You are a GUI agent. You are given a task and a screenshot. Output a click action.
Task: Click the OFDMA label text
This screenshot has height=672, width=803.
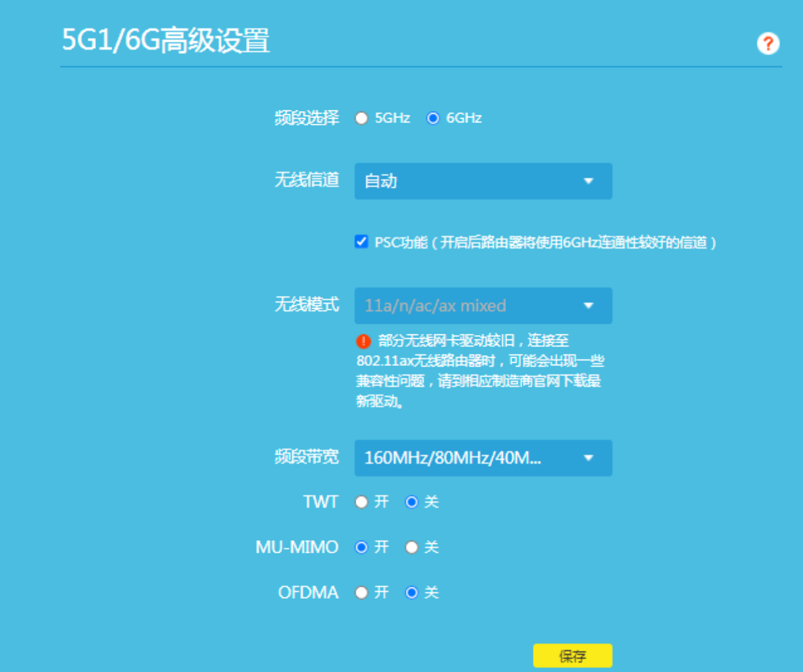pyautogui.click(x=308, y=592)
